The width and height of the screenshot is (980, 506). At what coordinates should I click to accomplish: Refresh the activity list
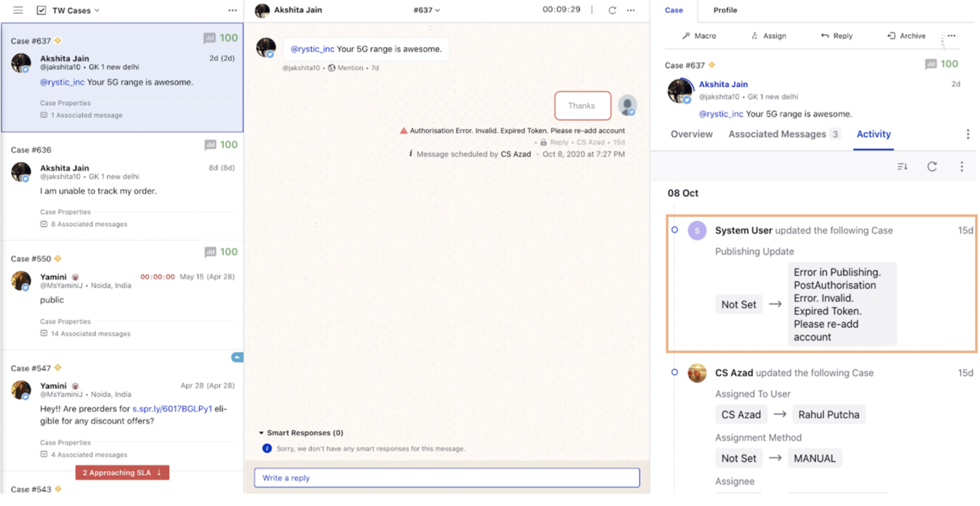point(932,166)
